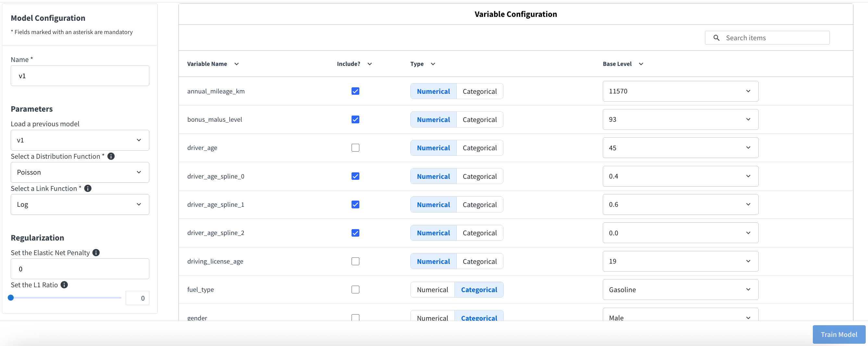Set driver_age_spline_0 type to Categorical
Screen dimensions: 868x346
pos(479,176)
